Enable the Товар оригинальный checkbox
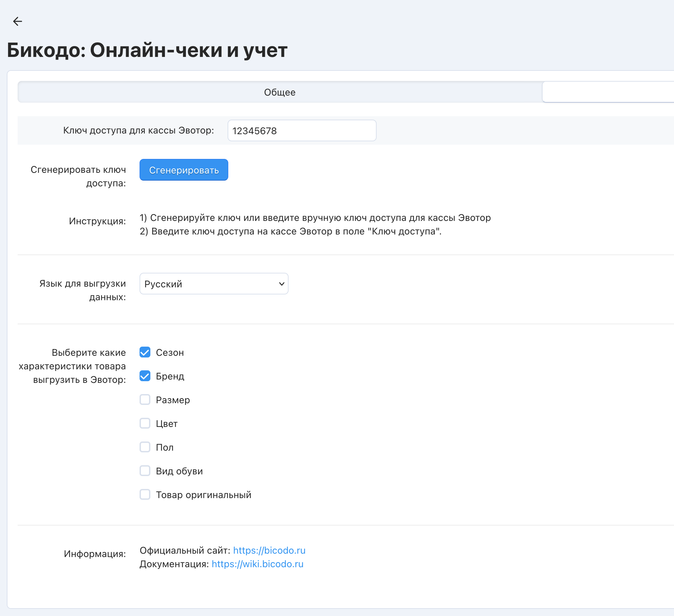This screenshot has height=616, width=674. coord(145,495)
